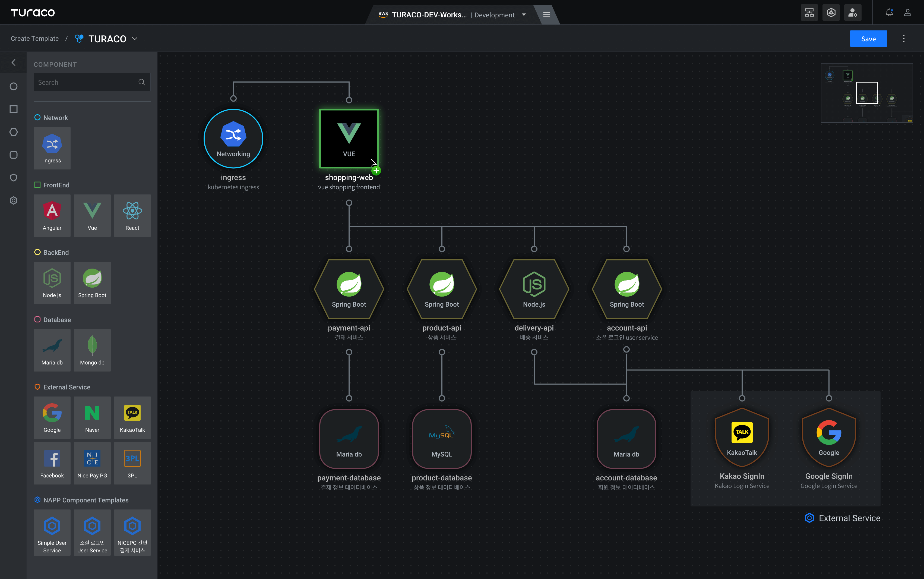Select the Ingress component in Network palette
Screen dimensions: 924x579
52,148
